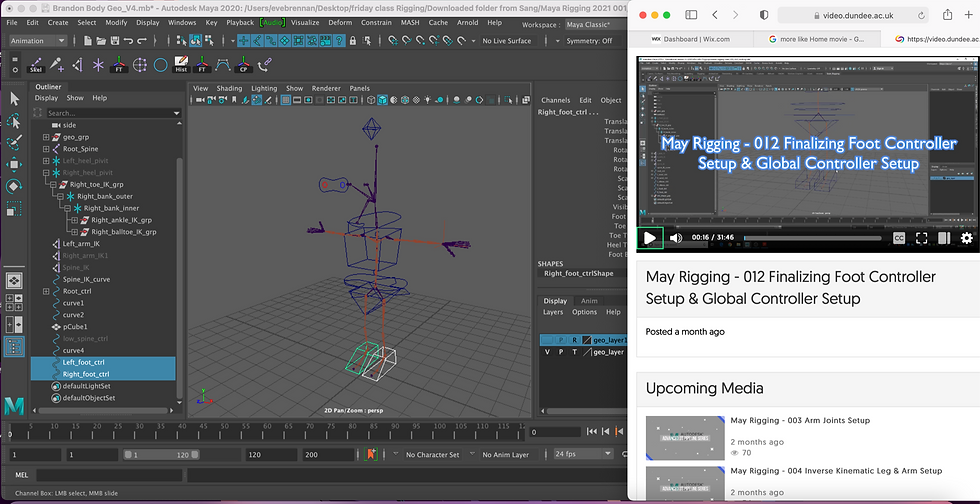The width and height of the screenshot is (980, 504).
Task: Toggle the R display type on geo_layer1
Action: pyautogui.click(x=574, y=340)
